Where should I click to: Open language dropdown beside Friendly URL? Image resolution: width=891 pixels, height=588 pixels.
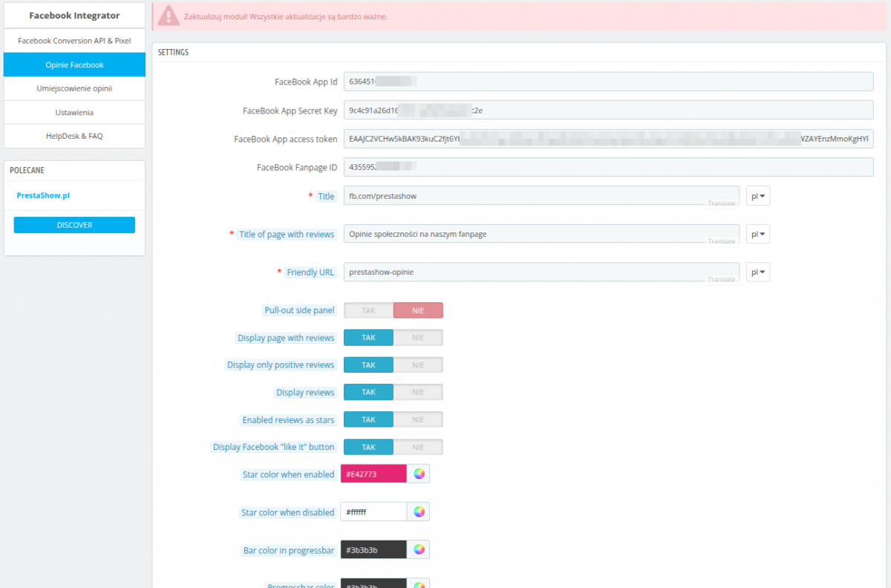click(757, 272)
